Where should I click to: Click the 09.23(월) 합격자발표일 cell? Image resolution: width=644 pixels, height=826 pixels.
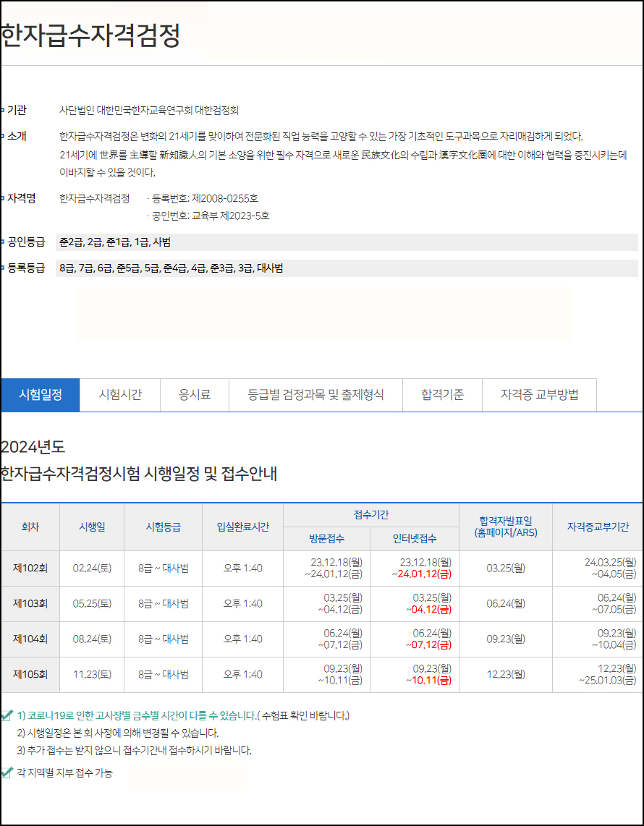(x=506, y=639)
